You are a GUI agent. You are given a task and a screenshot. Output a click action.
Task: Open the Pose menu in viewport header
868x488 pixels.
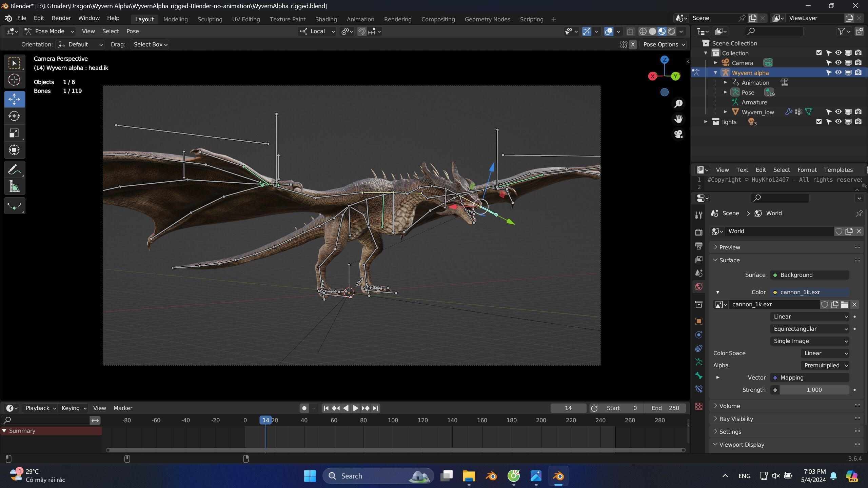coord(133,32)
